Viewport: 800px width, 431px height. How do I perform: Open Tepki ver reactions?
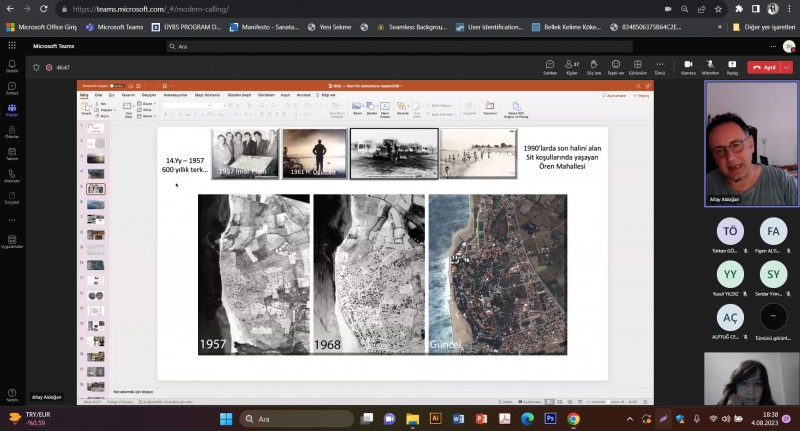[x=616, y=66]
